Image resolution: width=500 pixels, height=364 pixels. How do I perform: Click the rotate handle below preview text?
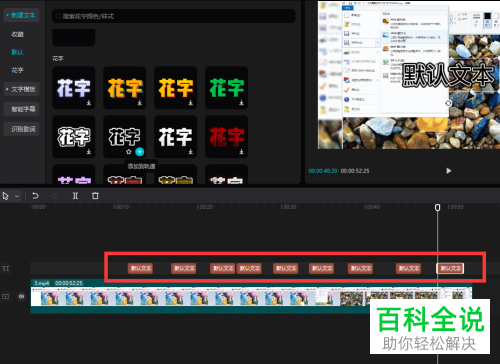pyautogui.click(x=448, y=103)
